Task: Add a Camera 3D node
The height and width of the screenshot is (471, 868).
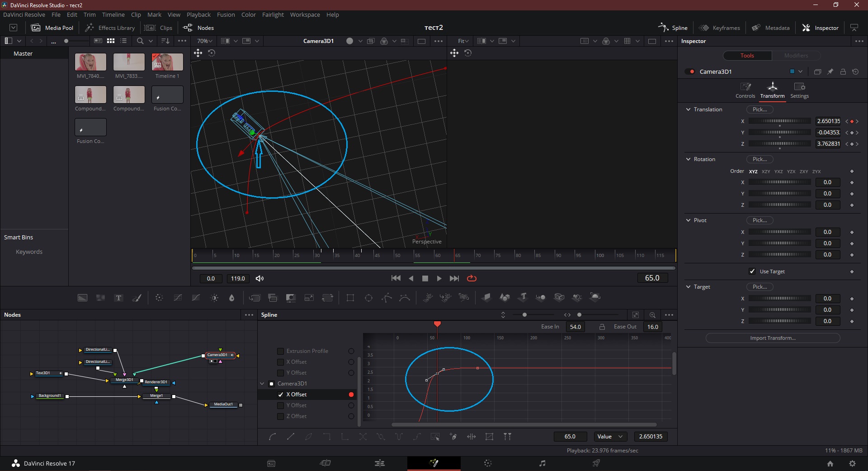Action: point(559,297)
